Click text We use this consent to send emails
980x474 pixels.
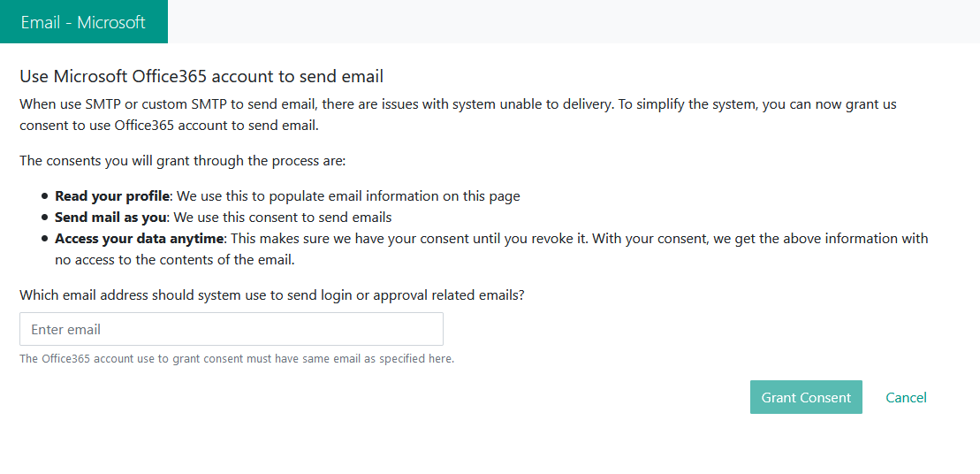(283, 217)
